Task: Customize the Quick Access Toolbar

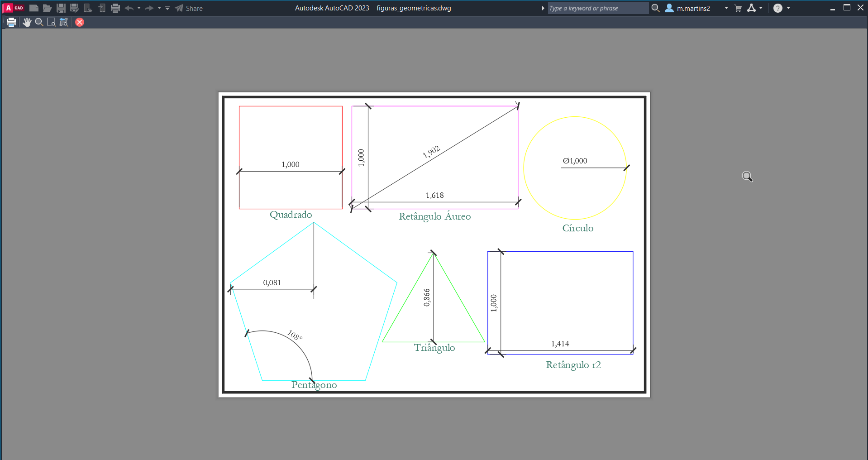Action: point(167,8)
